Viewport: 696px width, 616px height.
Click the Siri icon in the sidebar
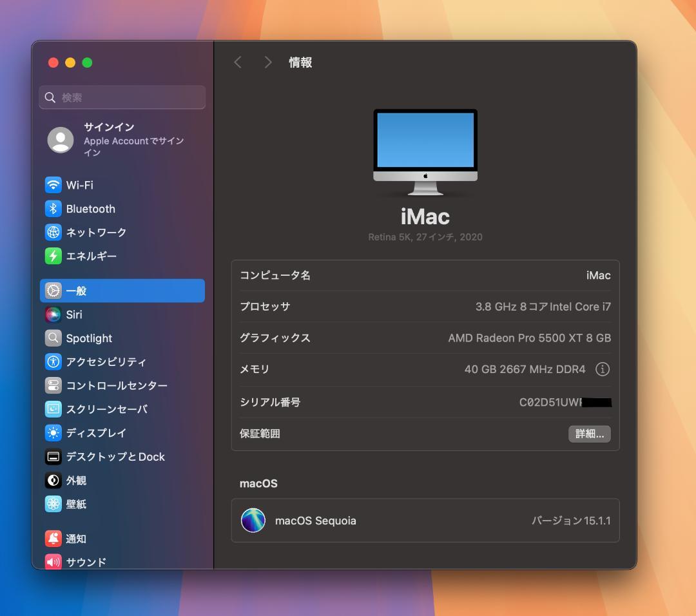(53, 314)
